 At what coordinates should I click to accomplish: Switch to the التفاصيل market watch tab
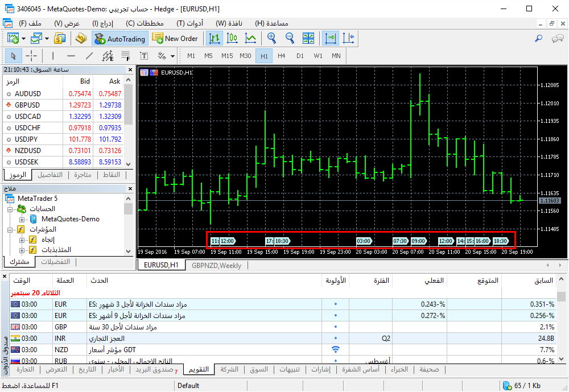(50, 175)
